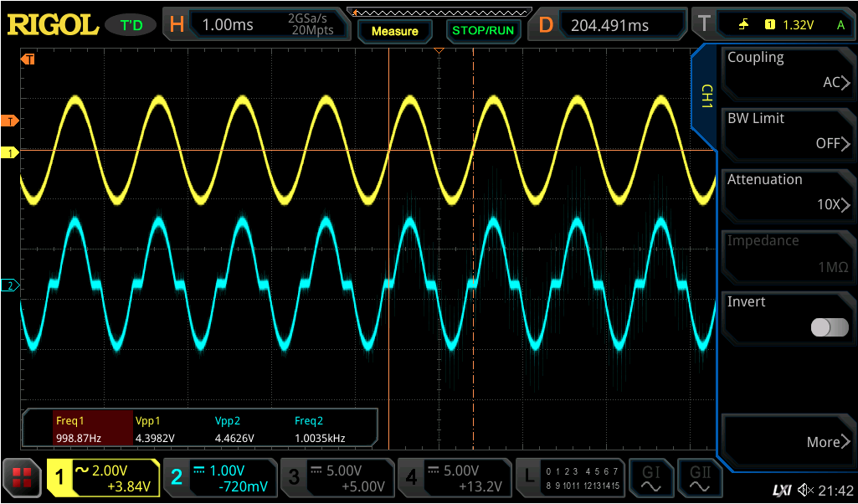
Task: Click the 204.491ms delay value
Action: point(609,25)
